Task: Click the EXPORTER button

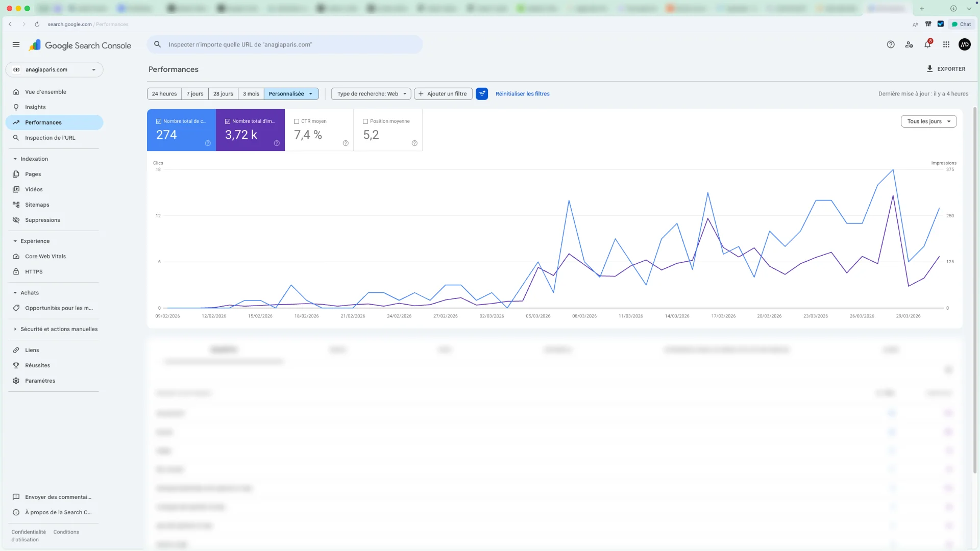Action: 945,69
